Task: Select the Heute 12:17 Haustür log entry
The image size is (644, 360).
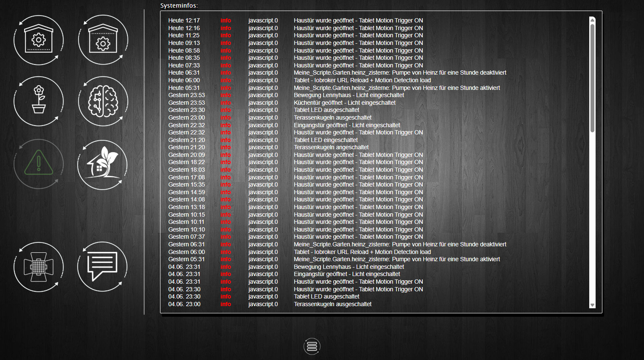Action: click(x=358, y=20)
